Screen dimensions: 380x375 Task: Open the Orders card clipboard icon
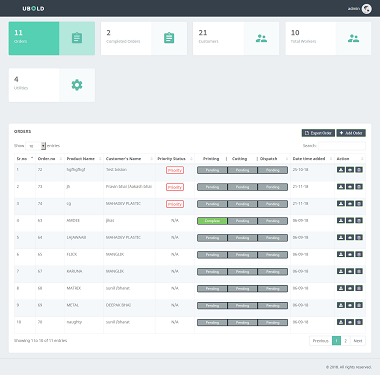tap(77, 38)
